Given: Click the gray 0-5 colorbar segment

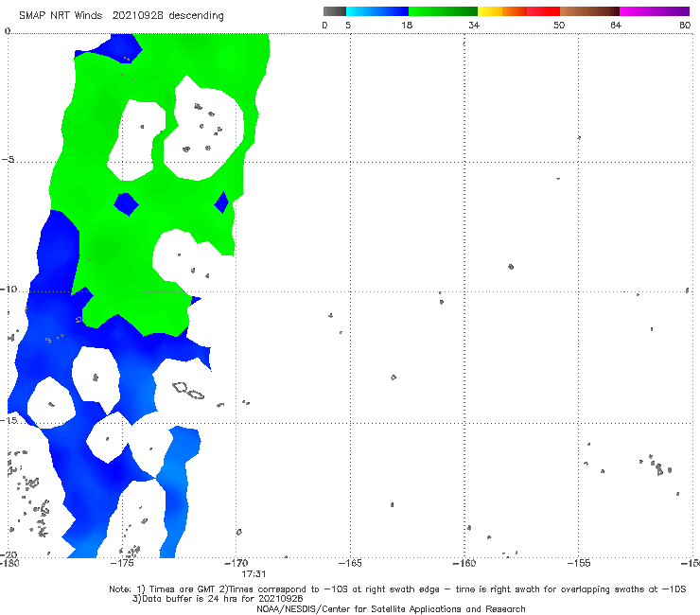Looking at the screenshot, I should pyautogui.click(x=334, y=11).
